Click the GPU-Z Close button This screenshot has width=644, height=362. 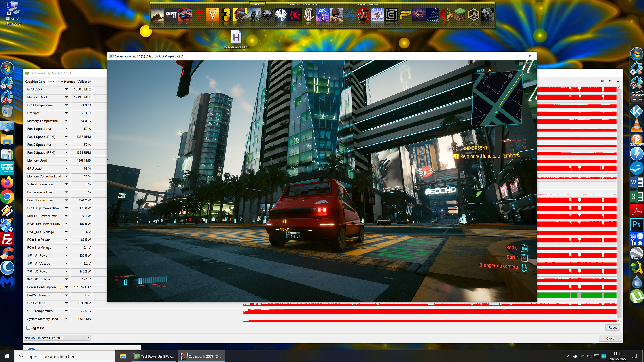[610, 338]
